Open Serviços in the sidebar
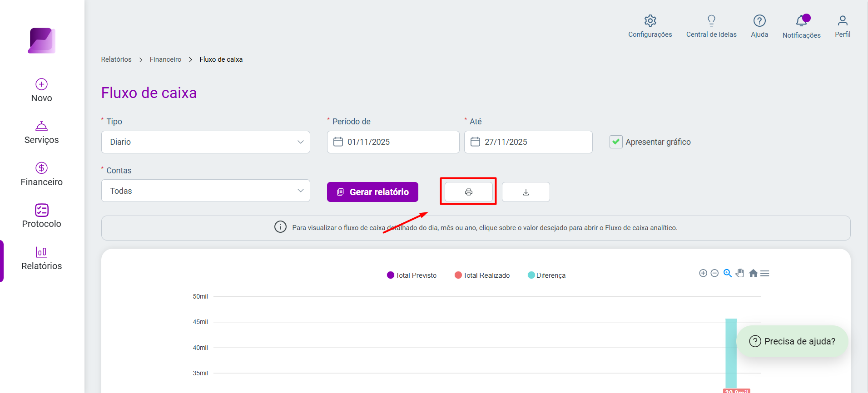Screen dimensions: 868x393 pyautogui.click(x=42, y=133)
